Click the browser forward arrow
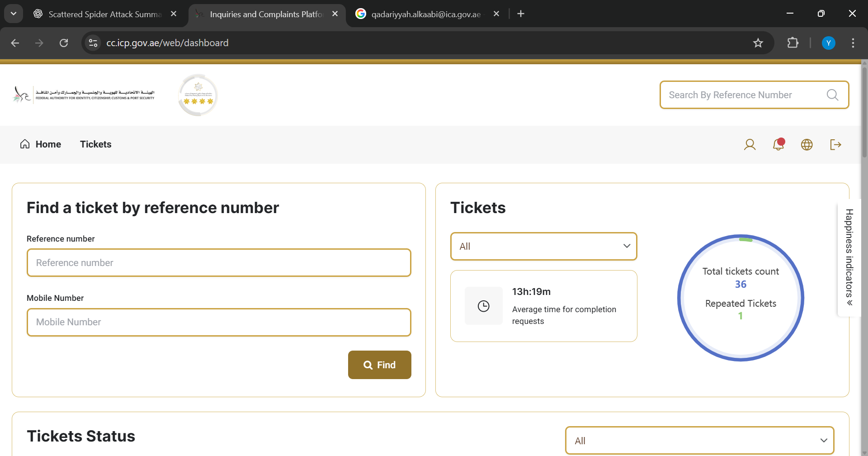This screenshot has width=868, height=456. 39,43
